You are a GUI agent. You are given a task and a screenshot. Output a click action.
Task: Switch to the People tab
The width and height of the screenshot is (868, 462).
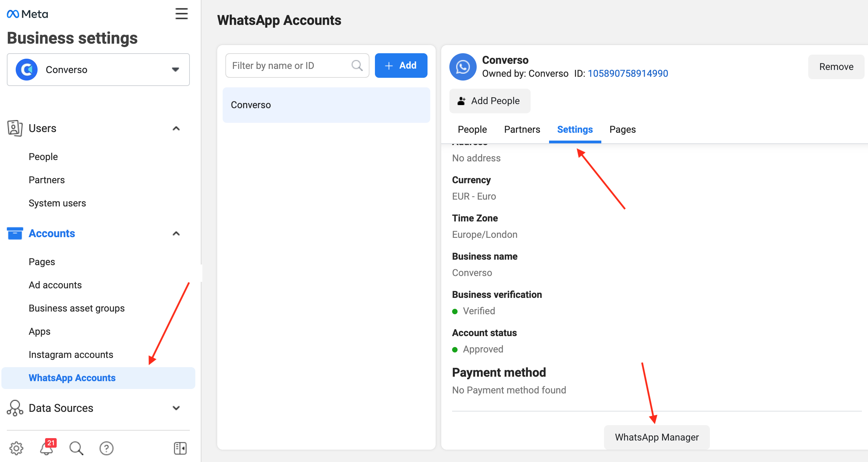pyautogui.click(x=472, y=130)
